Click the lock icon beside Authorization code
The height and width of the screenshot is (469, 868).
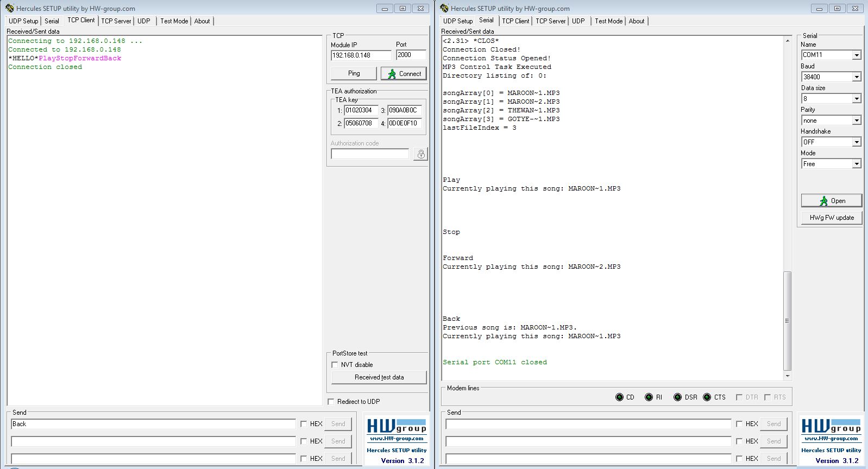pos(420,154)
